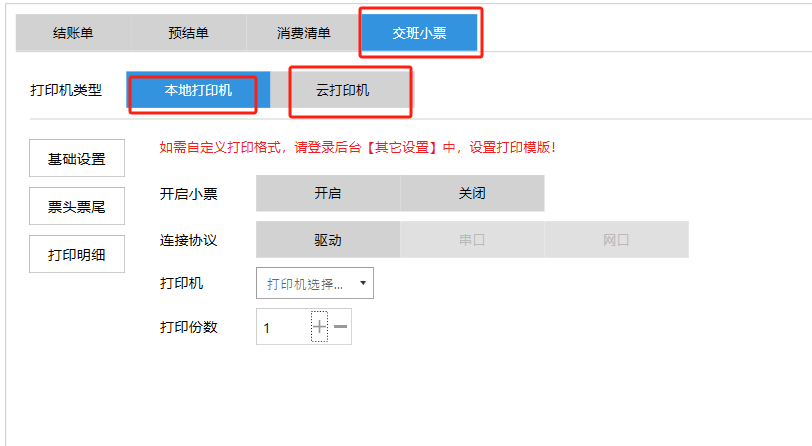Image resolution: width=812 pixels, height=446 pixels.
Task: Select 驱动 connection protocol
Action: pos(328,240)
